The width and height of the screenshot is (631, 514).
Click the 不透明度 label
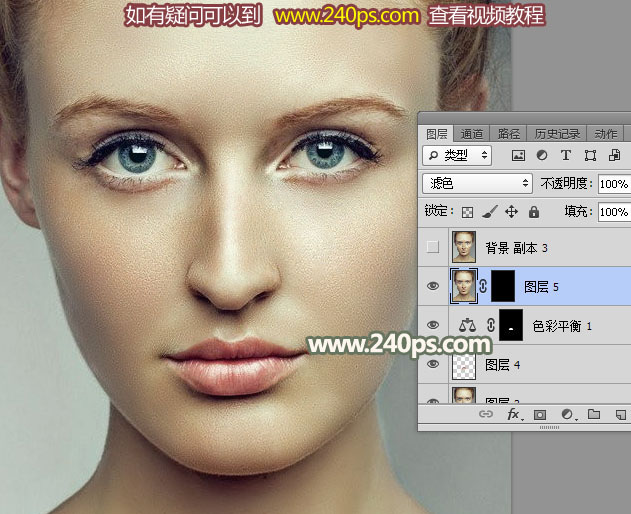(x=567, y=184)
